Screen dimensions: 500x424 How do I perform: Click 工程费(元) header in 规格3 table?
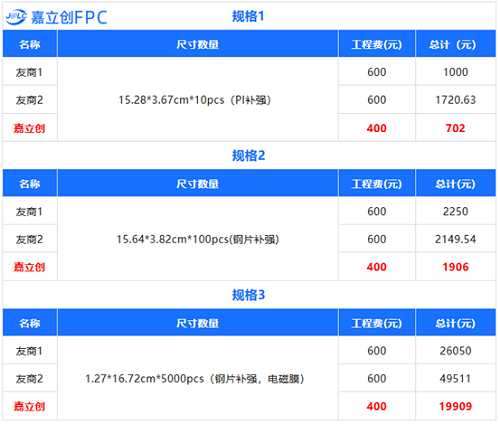(x=377, y=323)
